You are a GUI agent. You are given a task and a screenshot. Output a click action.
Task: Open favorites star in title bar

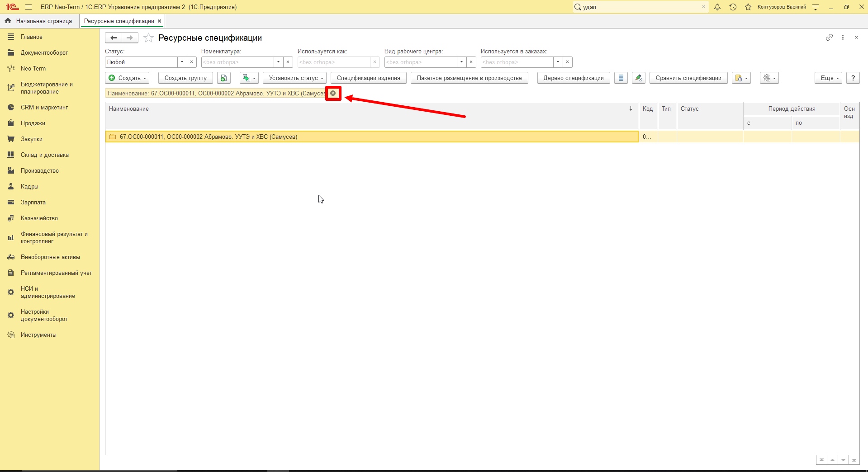click(x=748, y=7)
